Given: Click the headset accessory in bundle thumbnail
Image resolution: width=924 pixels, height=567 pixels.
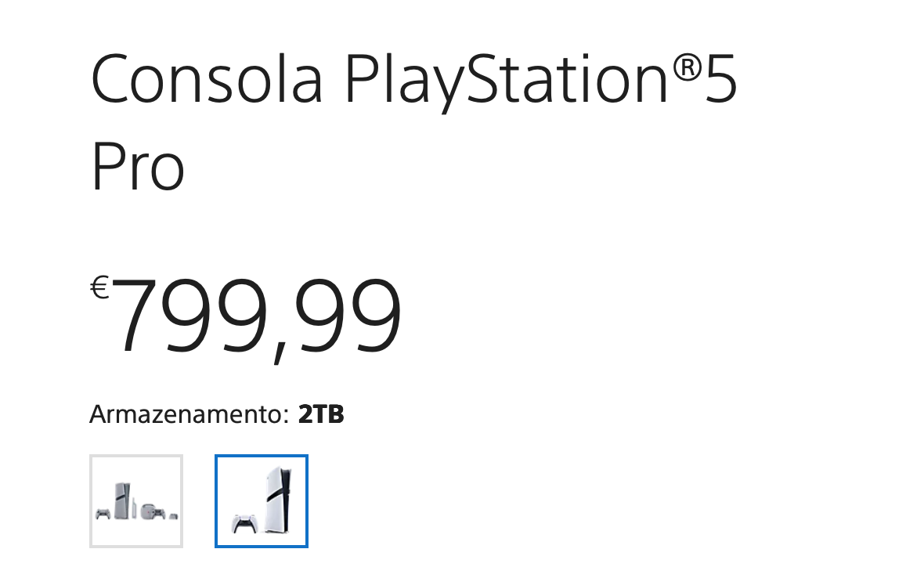Looking at the screenshot, I should click(x=148, y=511).
